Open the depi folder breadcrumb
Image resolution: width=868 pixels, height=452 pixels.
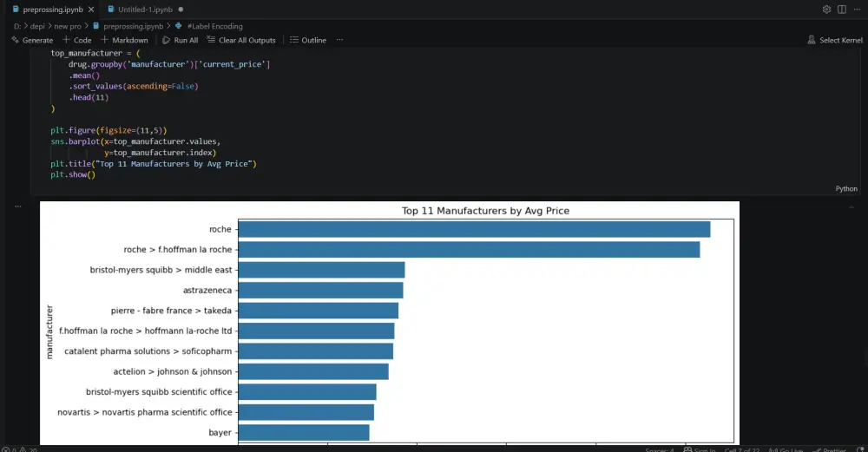point(37,26)
